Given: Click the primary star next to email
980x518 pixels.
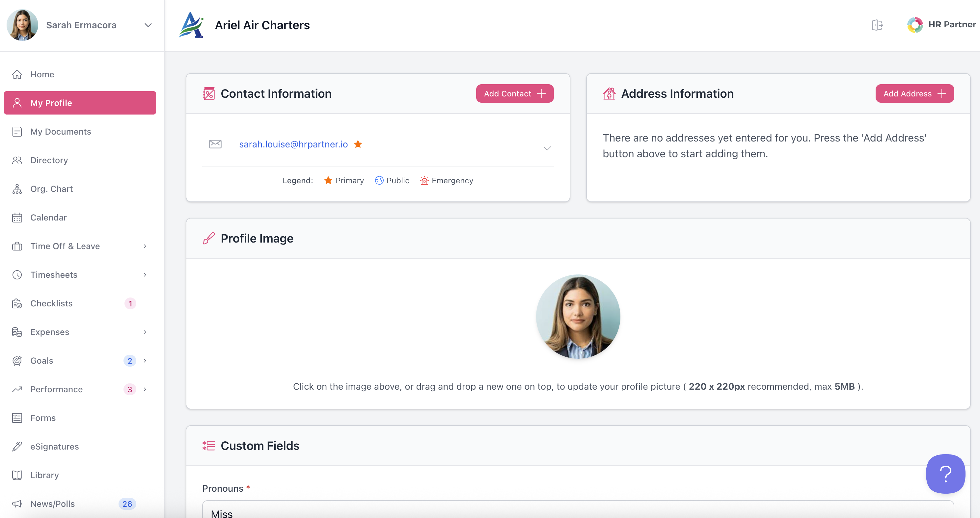Looking at the screenshot, I should (358, 144).
